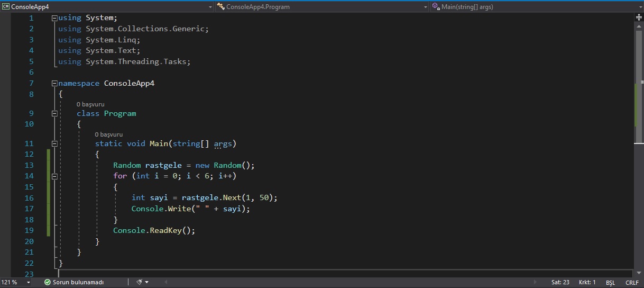Image resolution: width=644 pixels, height=288 pixels.
Task: Click line number 23 in the gutter
Action: click(29, 274)
